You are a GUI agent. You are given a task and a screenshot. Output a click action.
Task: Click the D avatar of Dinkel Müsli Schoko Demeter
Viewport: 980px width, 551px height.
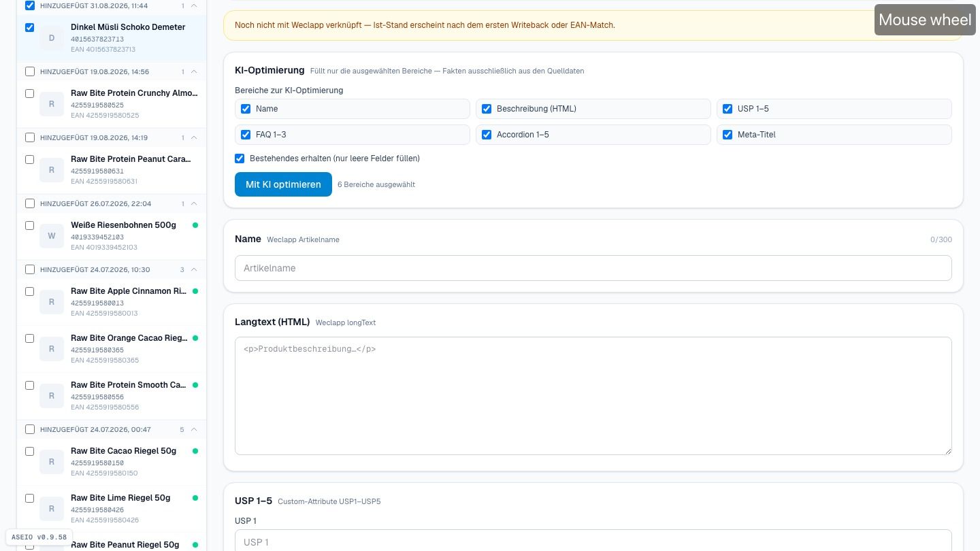(x=52, y=38)
